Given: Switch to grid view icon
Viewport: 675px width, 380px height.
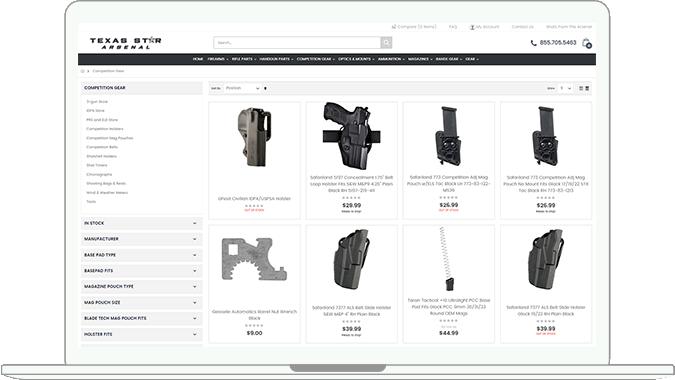Looking at the screenshot, I should (x=581, y=88).
